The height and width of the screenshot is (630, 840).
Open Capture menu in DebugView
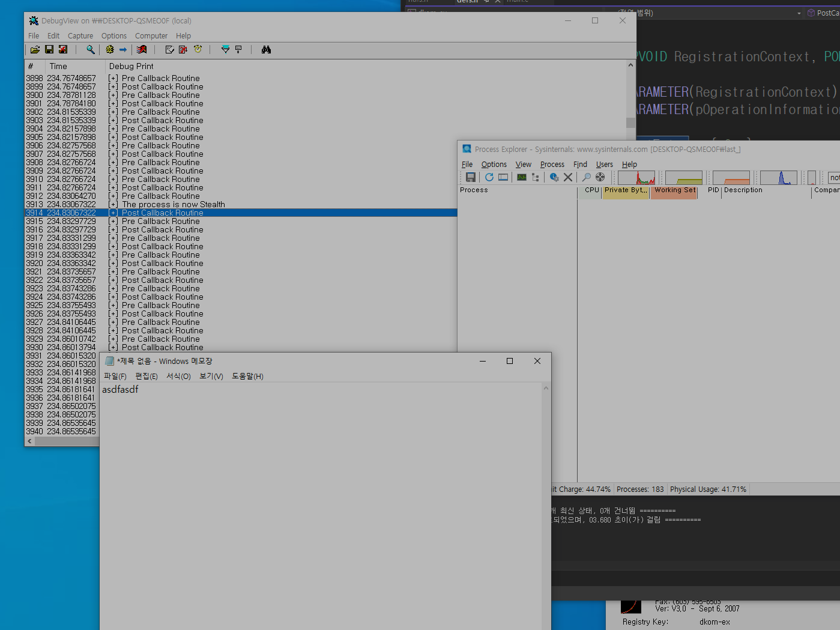(x=80, y=36)
